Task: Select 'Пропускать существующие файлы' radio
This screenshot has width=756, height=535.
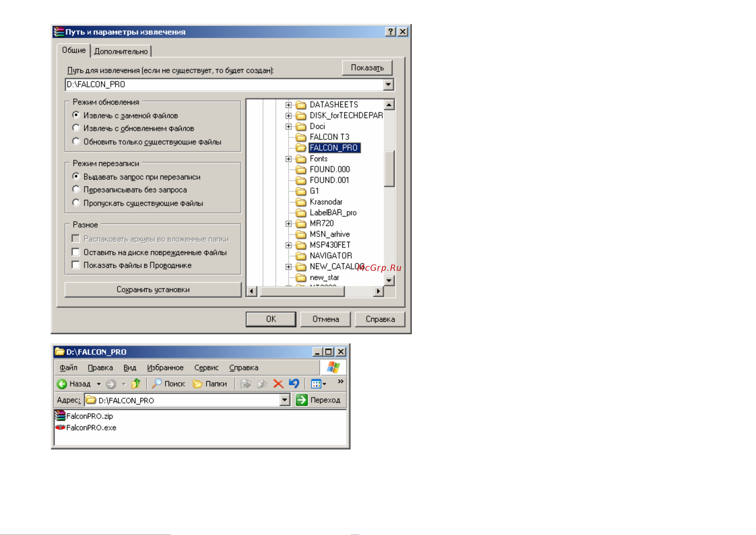Action: click(x=76, y=203)
